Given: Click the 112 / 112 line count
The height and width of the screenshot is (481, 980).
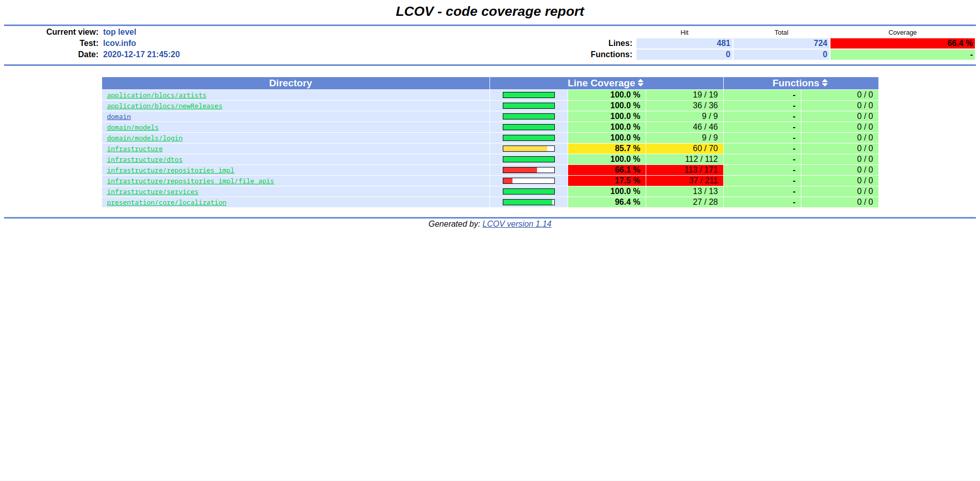Looking at the screenshot, I should coord(701,159).
